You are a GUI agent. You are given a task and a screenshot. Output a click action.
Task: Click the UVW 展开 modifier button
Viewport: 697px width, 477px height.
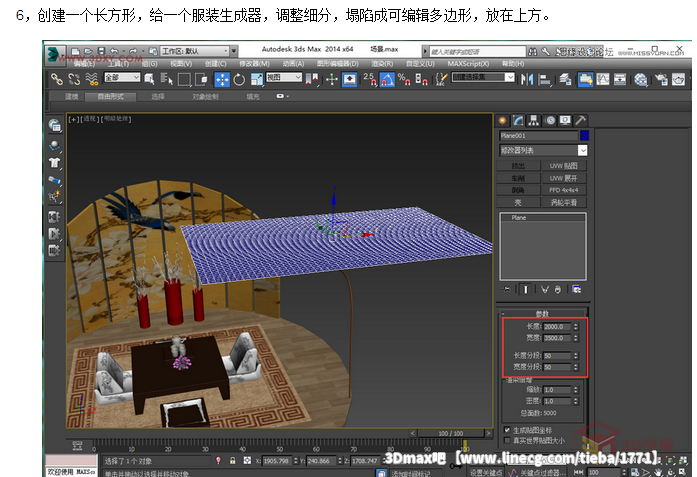click(x=564, y=178)
